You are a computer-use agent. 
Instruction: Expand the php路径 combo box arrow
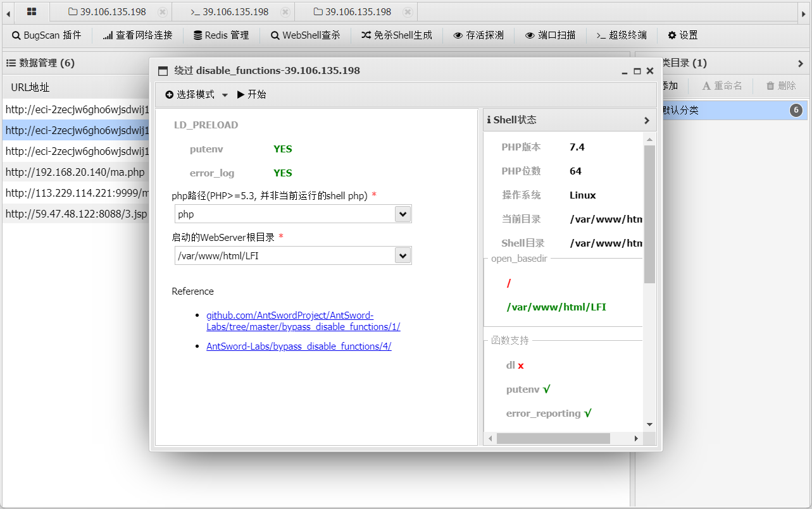403,214
